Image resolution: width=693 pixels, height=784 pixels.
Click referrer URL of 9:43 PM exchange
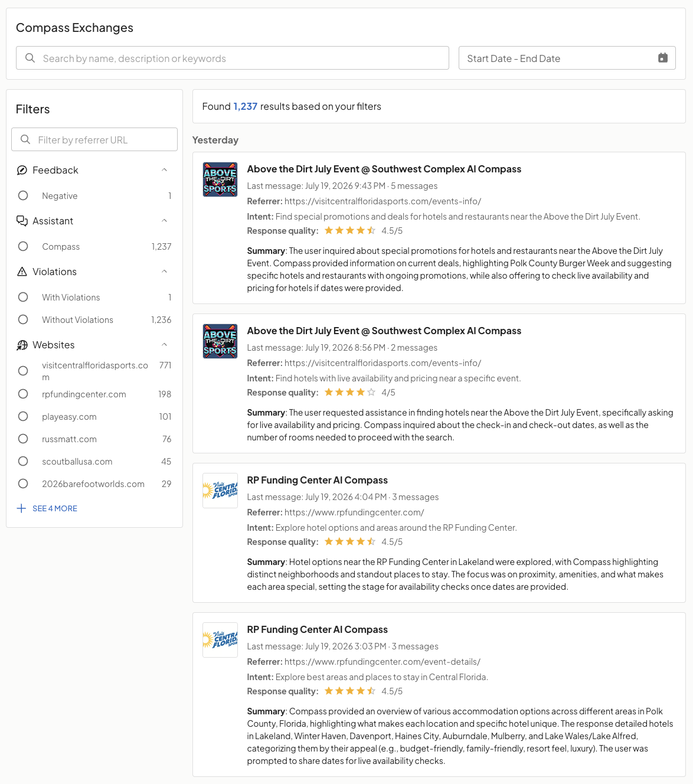[x=383, y=201]
